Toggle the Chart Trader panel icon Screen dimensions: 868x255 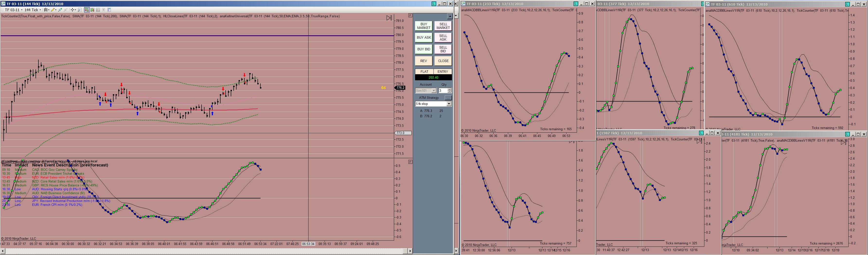point(87,10)
